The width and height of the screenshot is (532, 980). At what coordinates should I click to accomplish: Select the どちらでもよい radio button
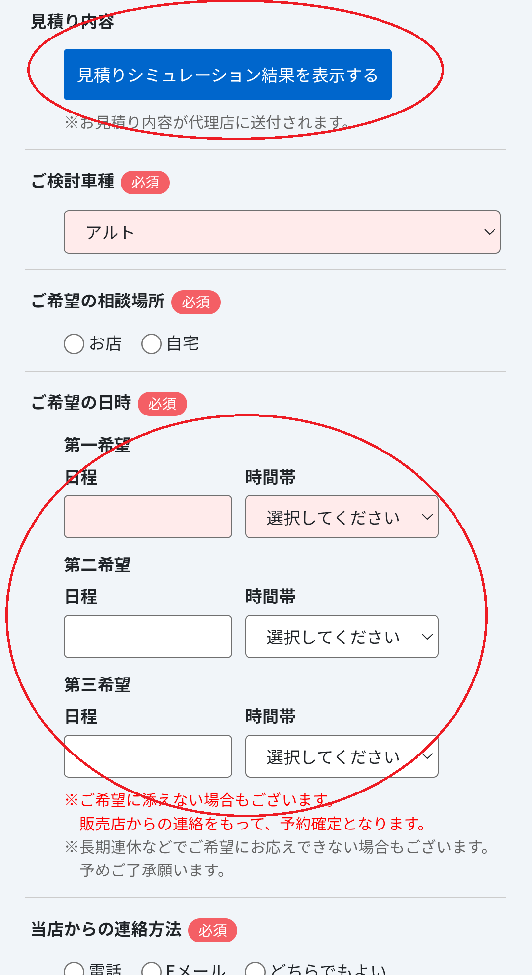click(x=255, y=970)
